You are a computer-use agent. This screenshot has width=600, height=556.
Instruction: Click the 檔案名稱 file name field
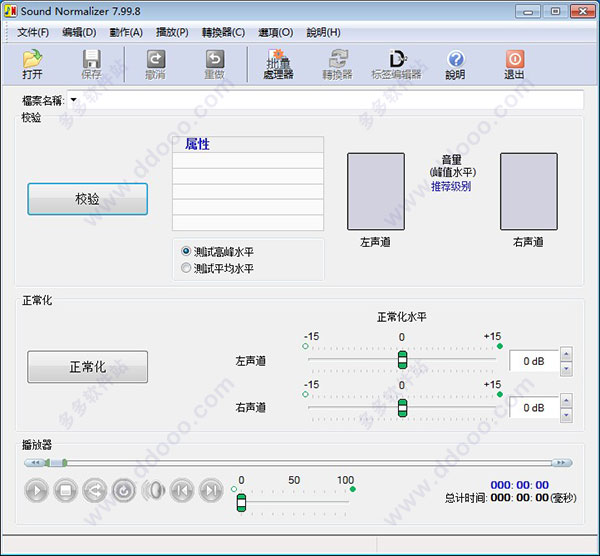325,100
